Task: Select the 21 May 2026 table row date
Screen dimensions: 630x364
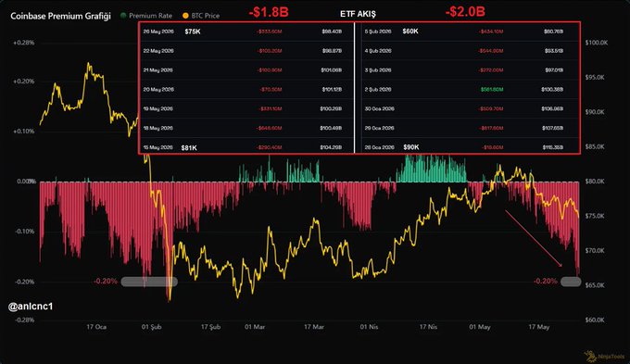Action: (x=157, y=69)
